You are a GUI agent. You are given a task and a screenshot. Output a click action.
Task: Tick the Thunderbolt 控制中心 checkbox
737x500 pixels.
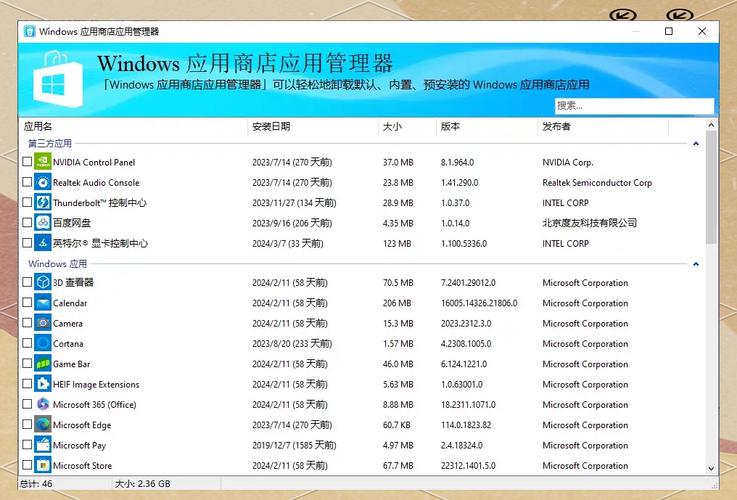coord(27,202)
